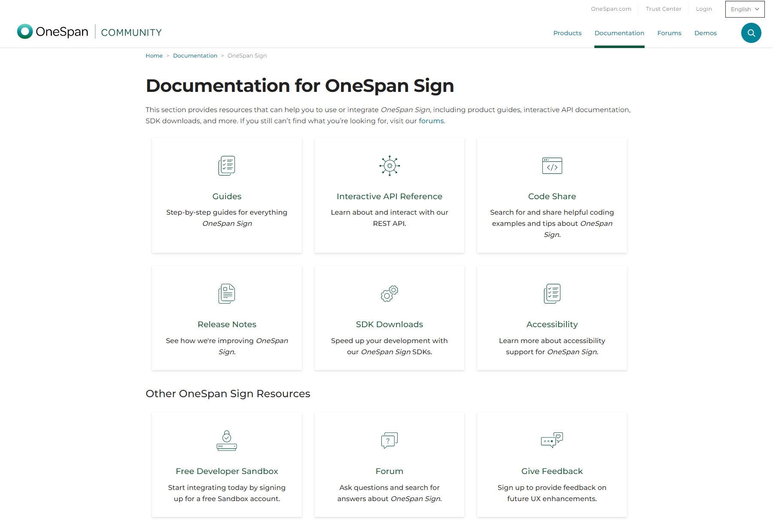Click the 'Other OneSpan Sign Resources' heading
Viewport: 773px width, 532px height.
click(x=228, y=394)
